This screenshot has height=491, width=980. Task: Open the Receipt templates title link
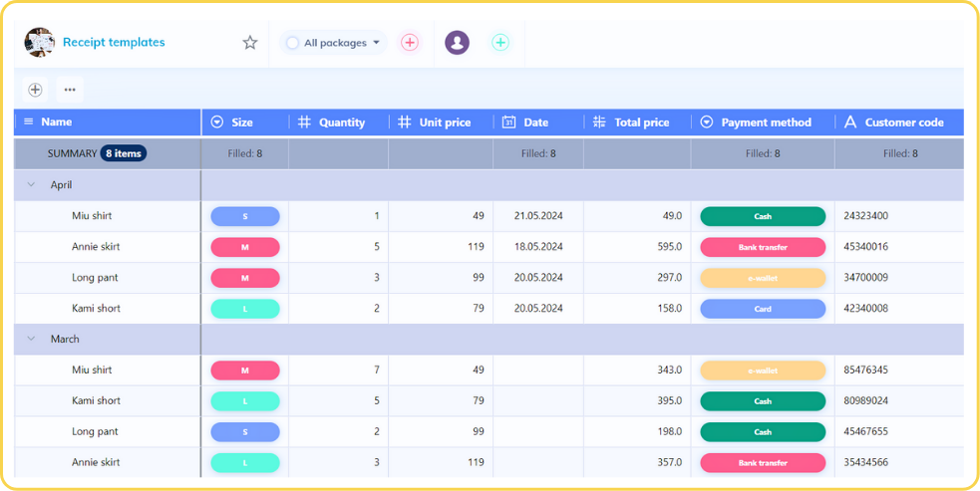[x=114, y=43]
